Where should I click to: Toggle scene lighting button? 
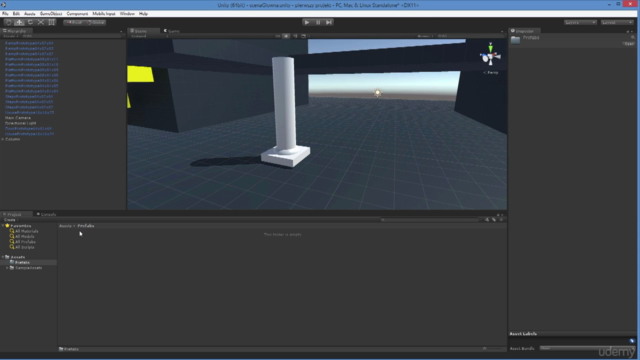tap(286, 36)
